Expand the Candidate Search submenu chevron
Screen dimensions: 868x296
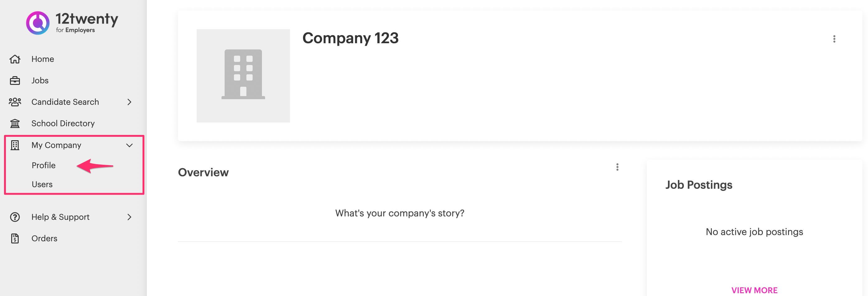coord(129,102)
